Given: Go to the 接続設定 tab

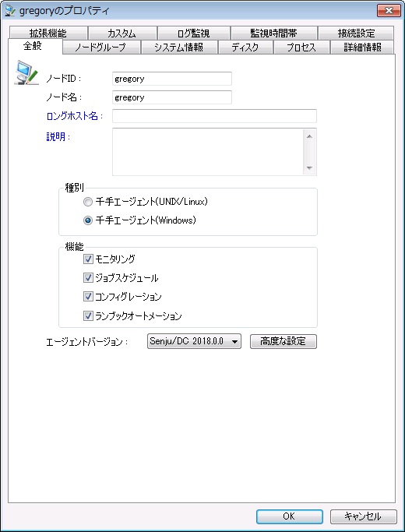Looking at the screenshot, I should 356,33.
